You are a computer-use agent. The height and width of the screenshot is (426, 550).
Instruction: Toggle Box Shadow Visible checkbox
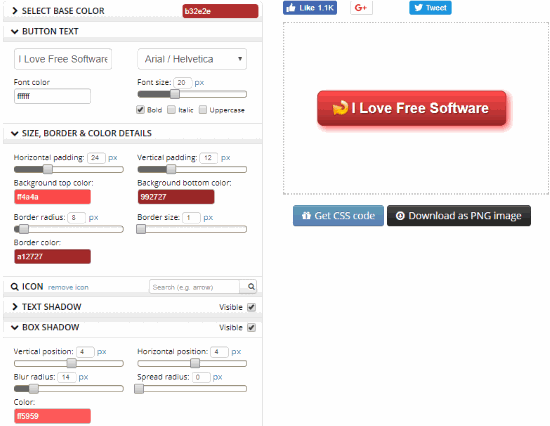[x=251, y=327]
